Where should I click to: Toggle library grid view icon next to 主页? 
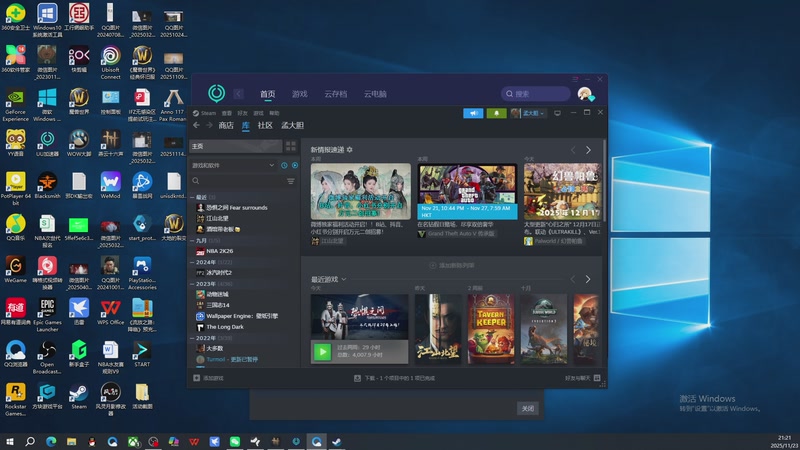click(x=291, y=146)
